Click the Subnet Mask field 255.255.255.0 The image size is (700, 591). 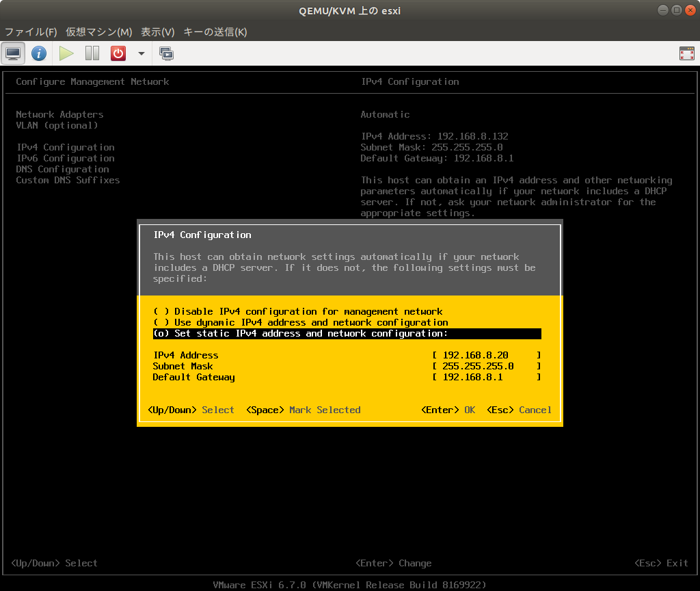pyautogui.click(x=487, y=367)
